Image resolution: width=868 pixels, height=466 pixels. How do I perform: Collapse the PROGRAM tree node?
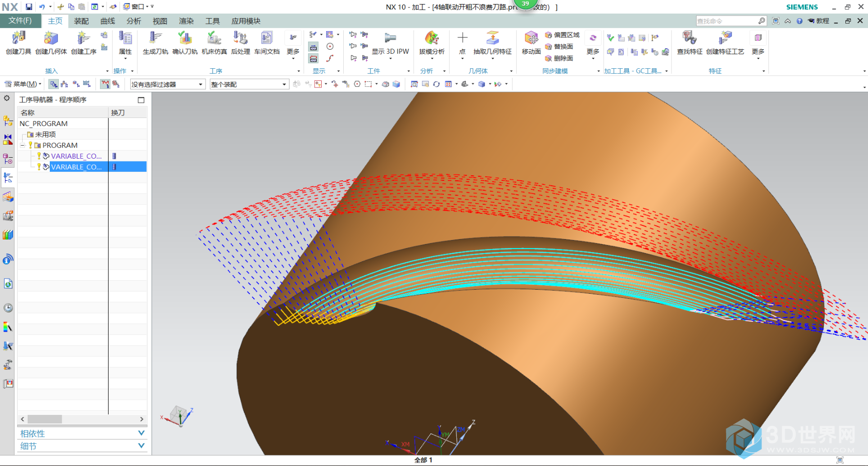click(23, 145)
